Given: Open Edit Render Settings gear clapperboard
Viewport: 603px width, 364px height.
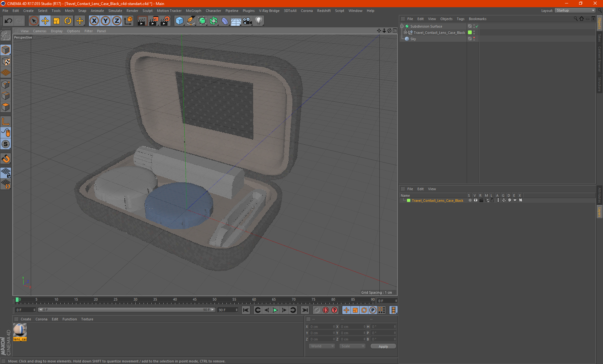Looking at the screenshot, I should pyautogui.click(x=165, y=21).
